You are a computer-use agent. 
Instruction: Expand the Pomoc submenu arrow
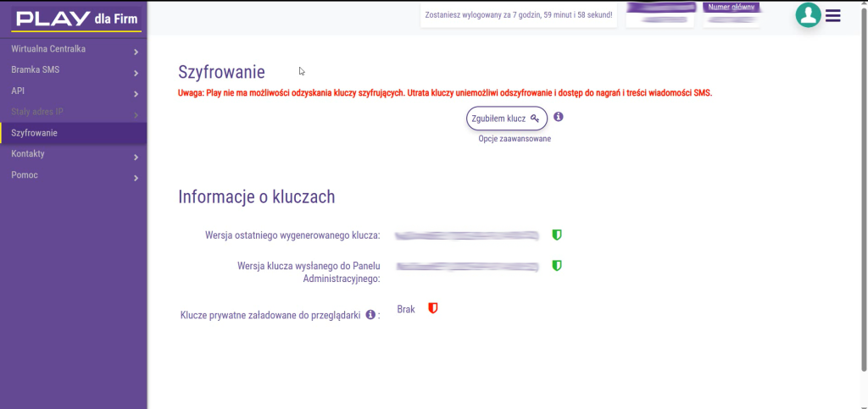[136, 178]
